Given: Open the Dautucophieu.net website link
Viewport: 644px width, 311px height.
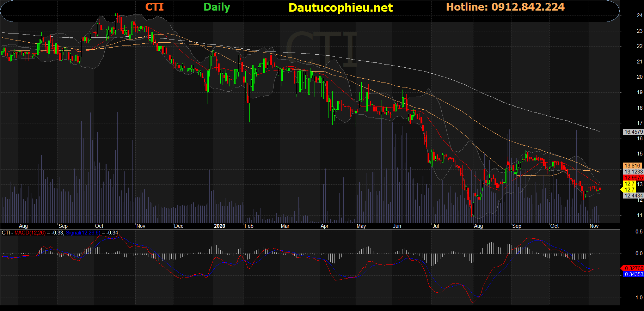Looking at the screenshot, I should coord(340,8).
